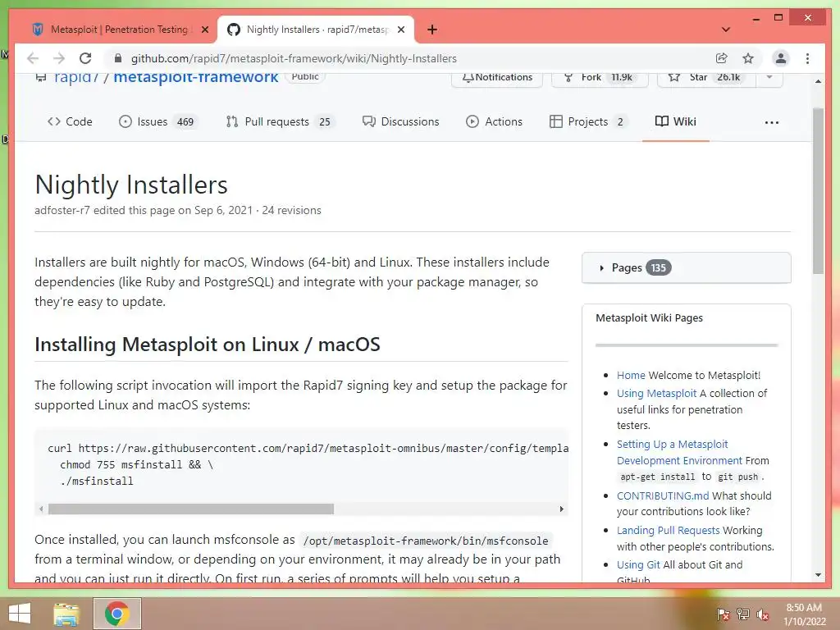Close the Metasploit Penetration Testing tab
Image resolution: width=840 pixels, height=630 pixels.
204,30
